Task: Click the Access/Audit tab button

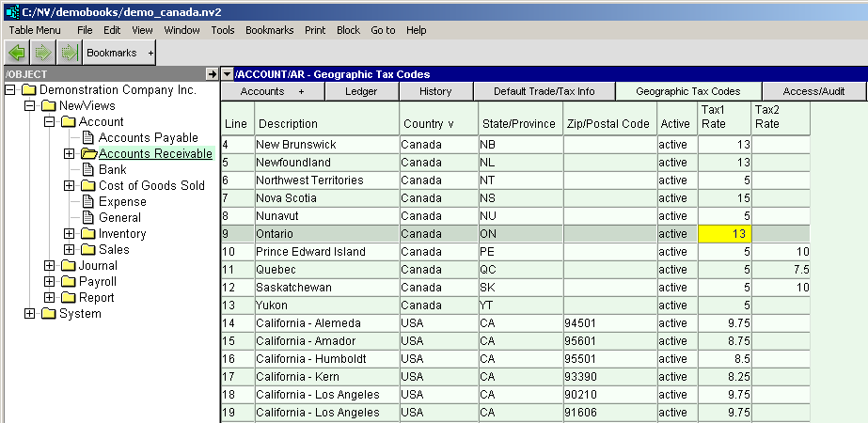Action: click(x=813, y=91)
